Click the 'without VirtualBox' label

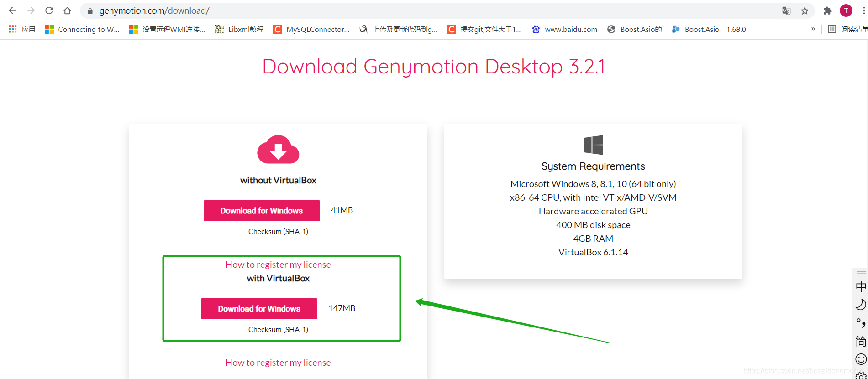pos(278,180)
